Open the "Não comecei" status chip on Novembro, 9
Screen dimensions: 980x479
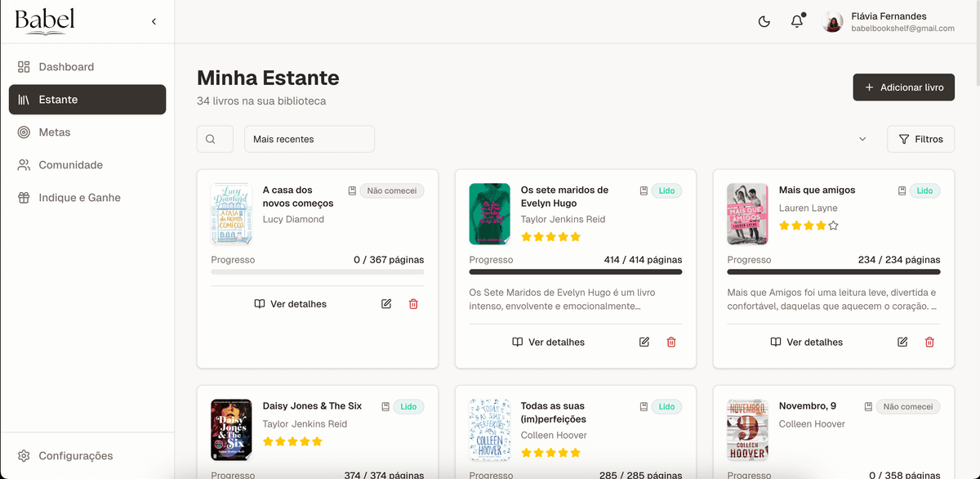(907, 406)
